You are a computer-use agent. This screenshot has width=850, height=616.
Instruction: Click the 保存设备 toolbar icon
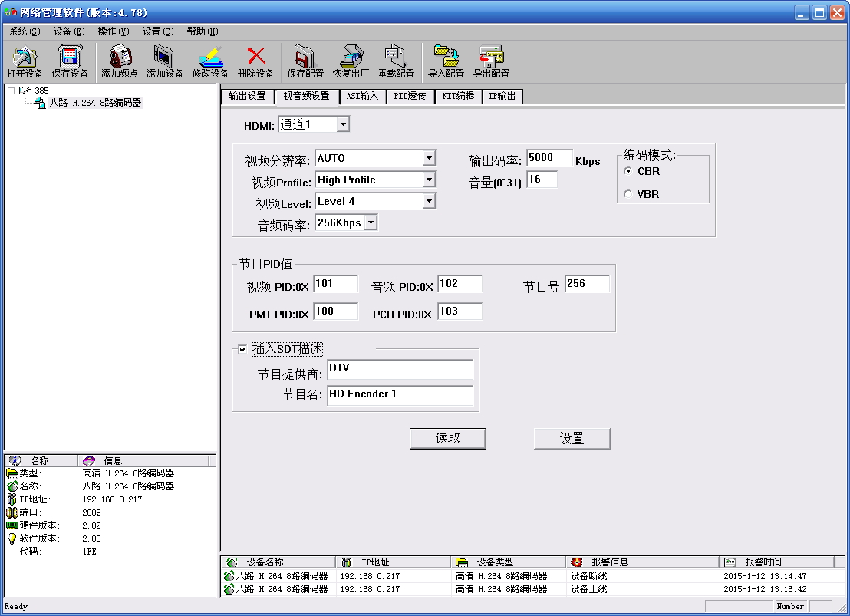[70, 58]
